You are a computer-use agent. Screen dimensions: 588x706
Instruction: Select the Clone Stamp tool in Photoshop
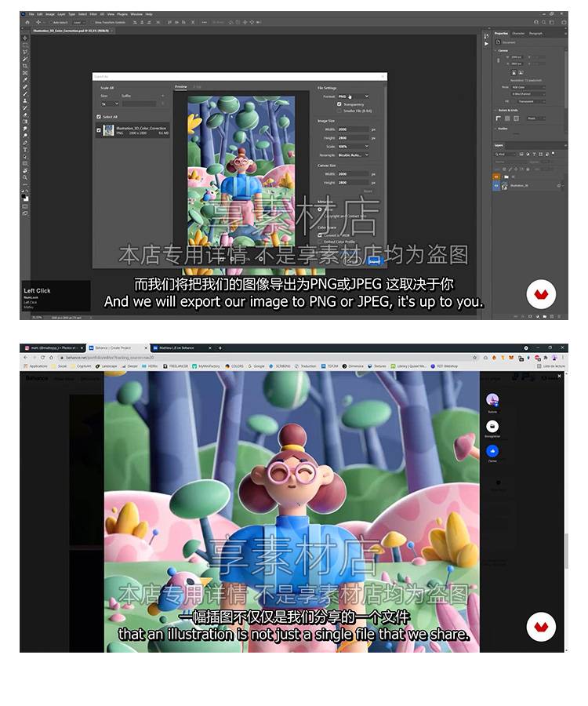(25, 100)
